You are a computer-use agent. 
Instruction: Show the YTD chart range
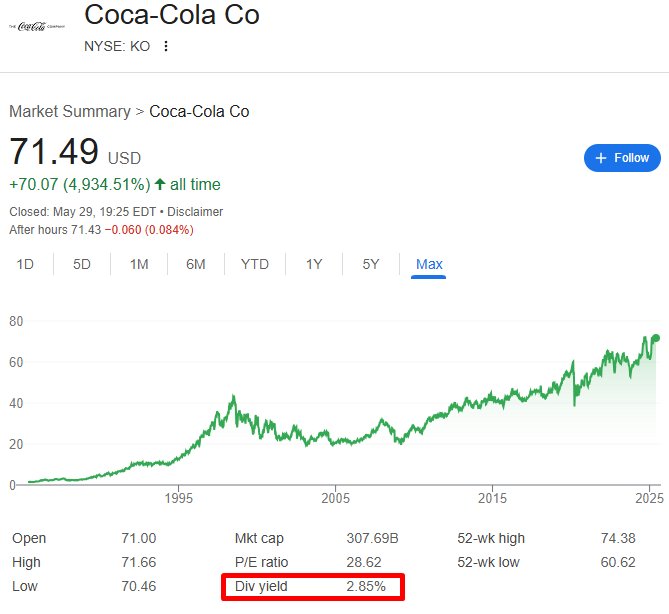[x=255, y=264]
